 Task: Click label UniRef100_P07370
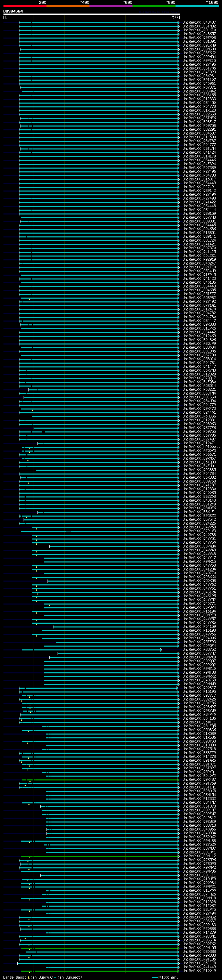(x=199, y=248)
